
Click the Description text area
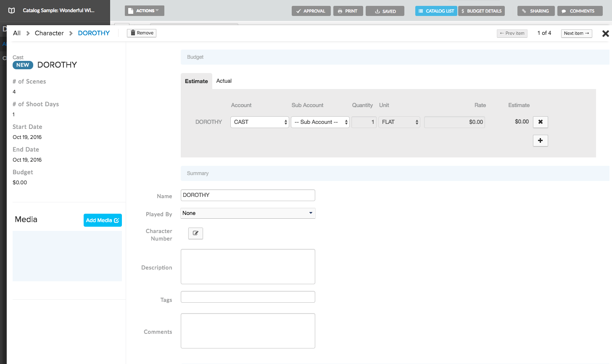coord(248,267)
